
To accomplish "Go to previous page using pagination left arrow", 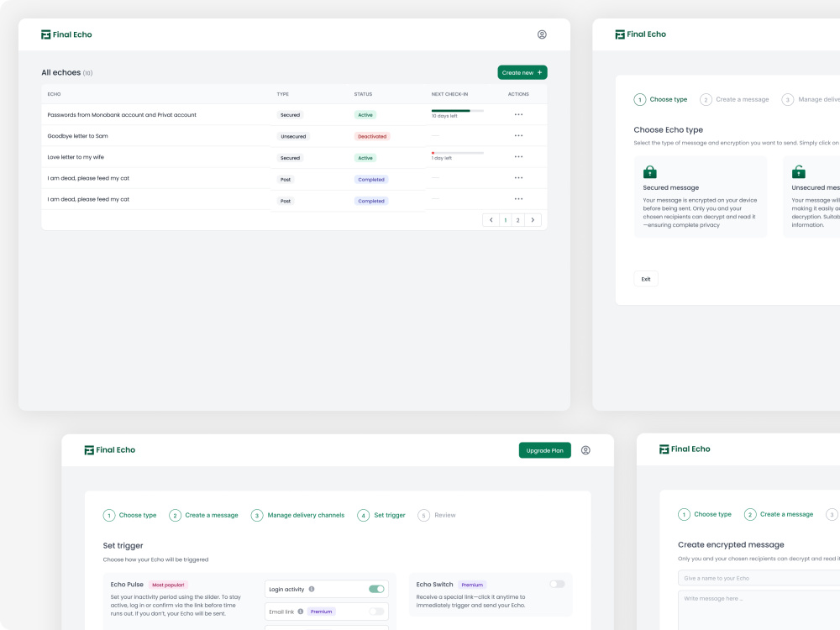I will tap(491, 219).
